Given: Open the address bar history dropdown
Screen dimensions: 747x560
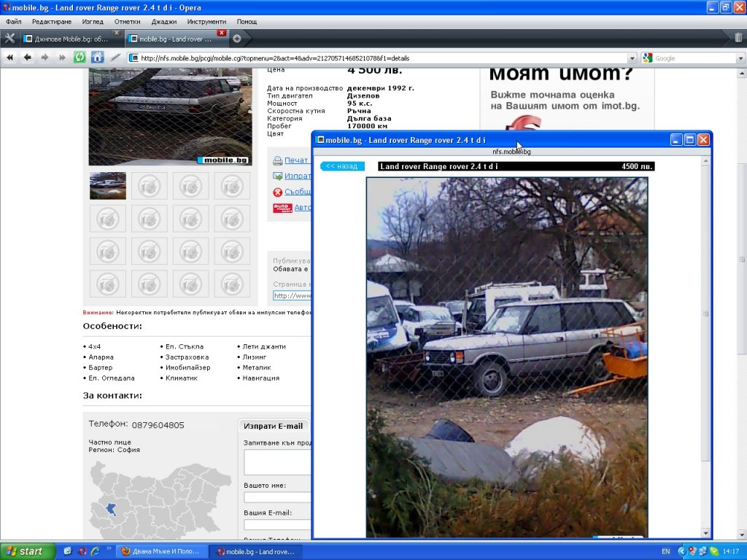Looking at the screenshot, I should coord(632,58).
